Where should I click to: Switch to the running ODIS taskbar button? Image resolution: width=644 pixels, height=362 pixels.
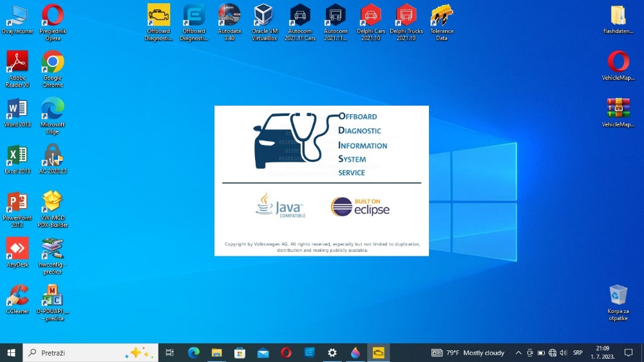(378, 352)
